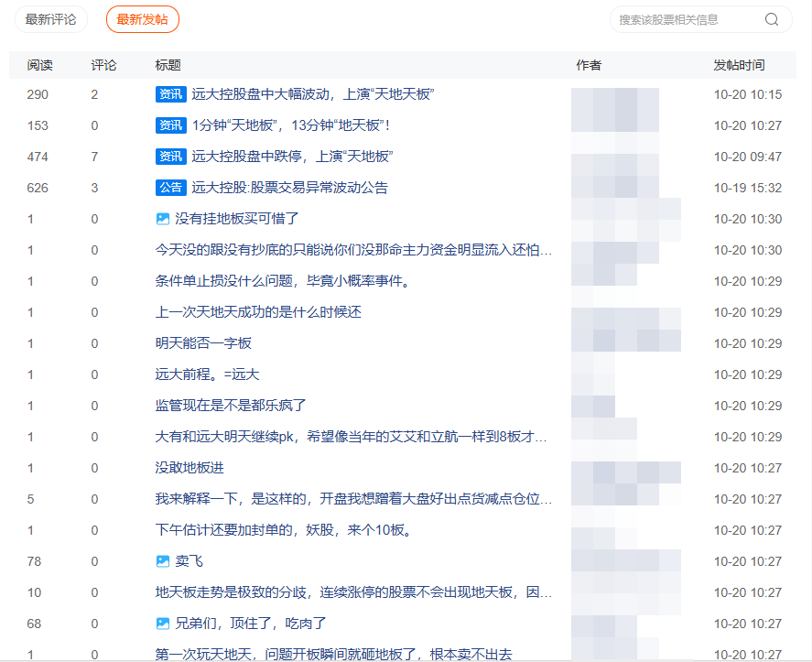This screenshot has width=812, height=662.
Task: Open post 监管现在是不是都乐疯了
Action: (x=230, y=406)
